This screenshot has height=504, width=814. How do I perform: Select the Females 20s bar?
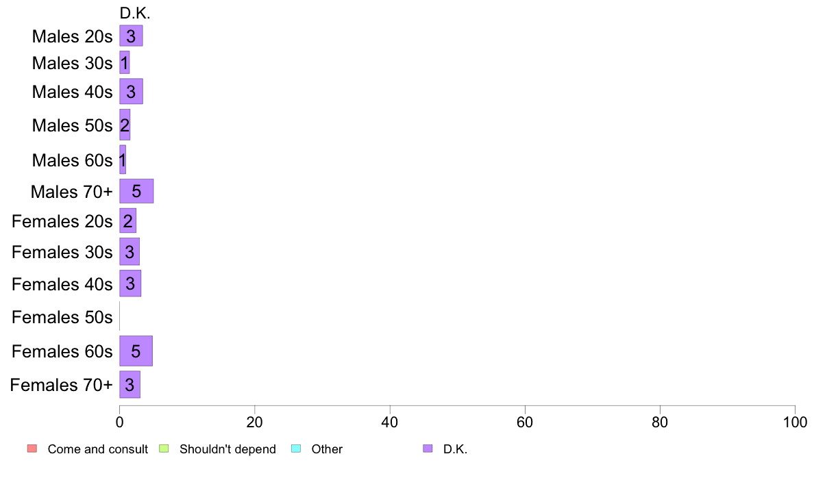click(128, 220)
